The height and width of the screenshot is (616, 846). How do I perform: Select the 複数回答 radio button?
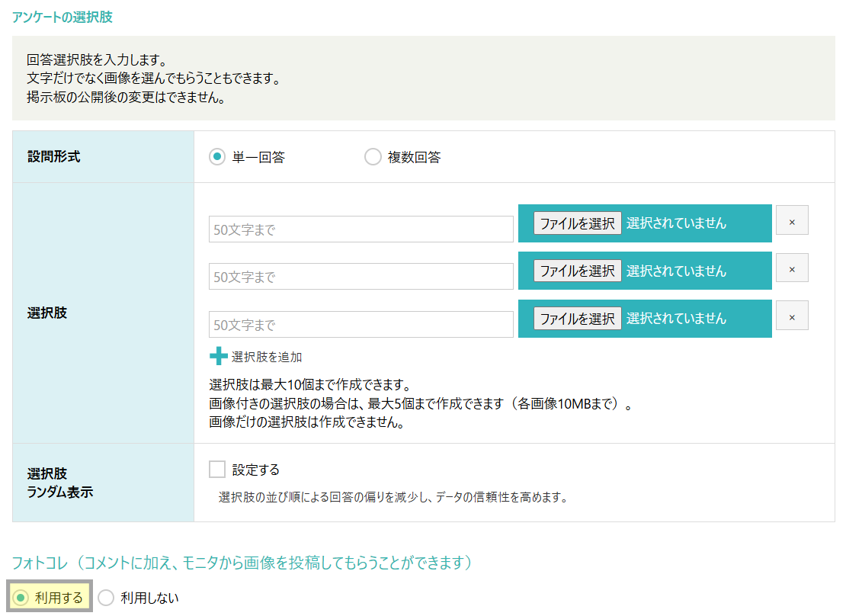pos(373,157)
